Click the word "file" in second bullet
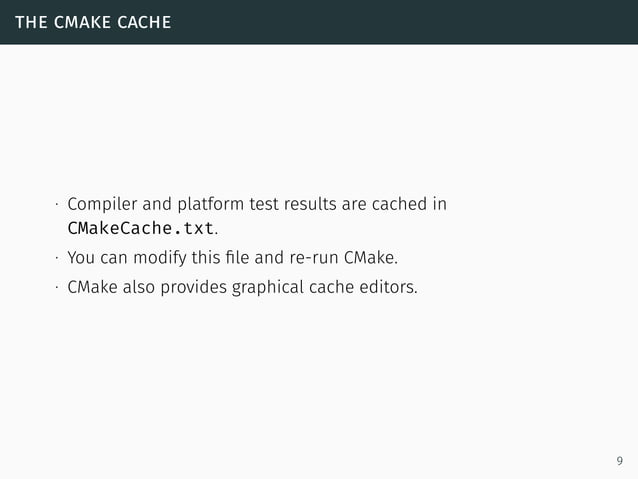638x479 pixels. point(236,258)
